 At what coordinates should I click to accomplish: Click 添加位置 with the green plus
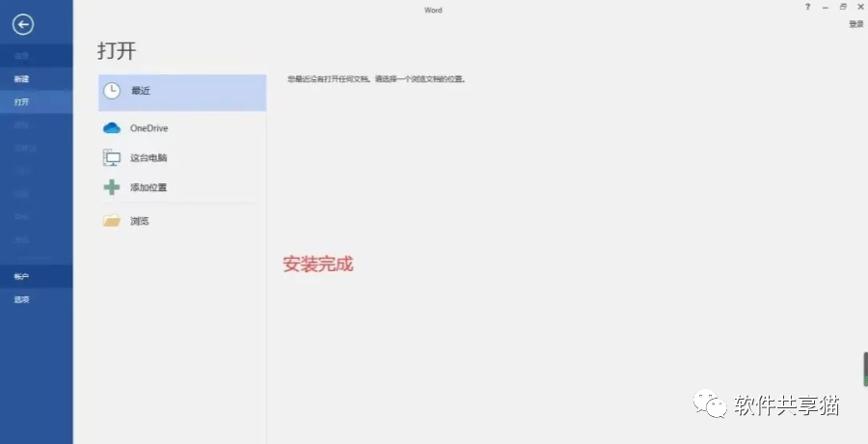[x=182, y=187]
